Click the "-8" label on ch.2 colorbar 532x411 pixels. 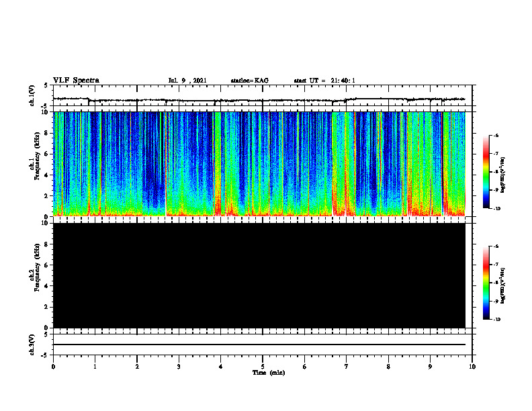click(x=496, y=283)
